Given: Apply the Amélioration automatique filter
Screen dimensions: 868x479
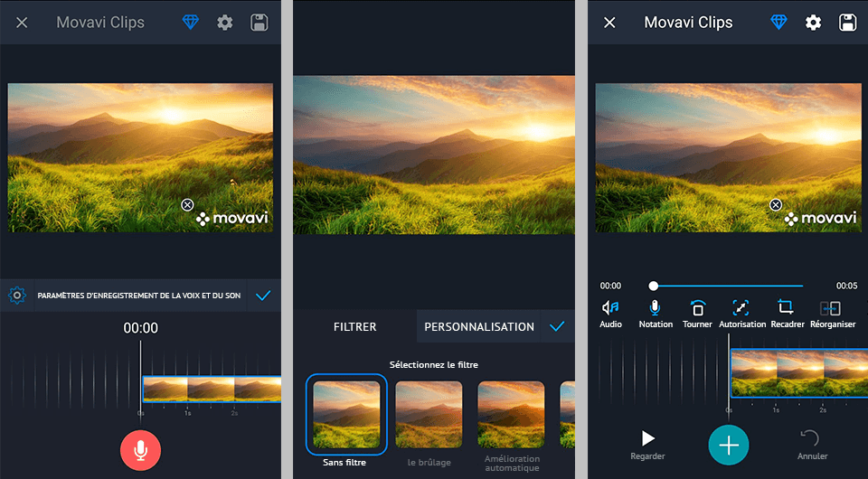Looking at the screenshot, I should [x=511, y=414].
